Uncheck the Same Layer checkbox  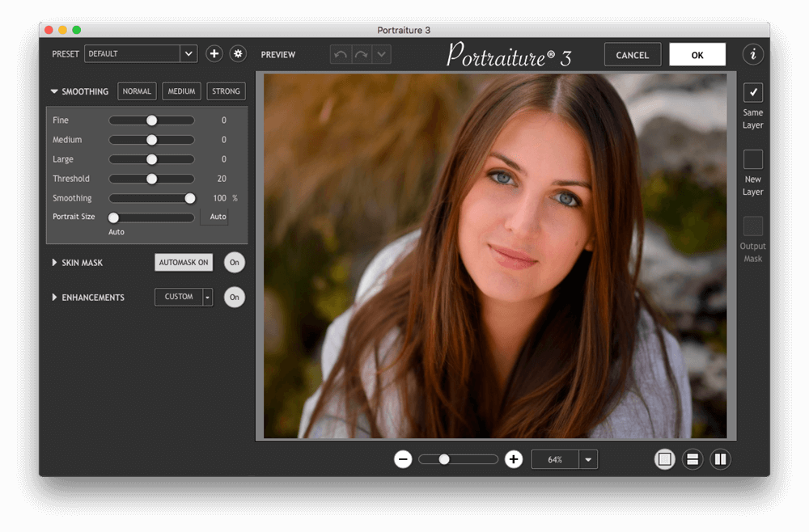tap(753, 92)
